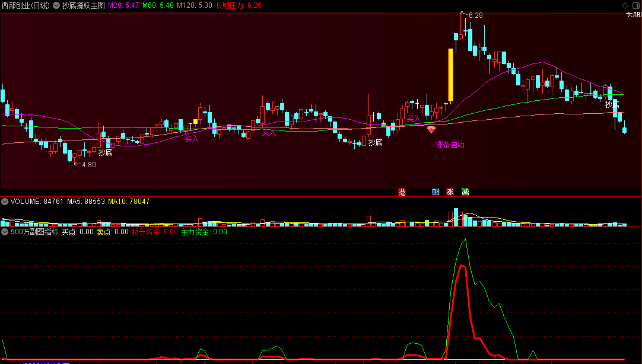This screenshot has height=364, width=642.
Task: Click the rightmost 抄底 signal label
Action: point(612,104)
